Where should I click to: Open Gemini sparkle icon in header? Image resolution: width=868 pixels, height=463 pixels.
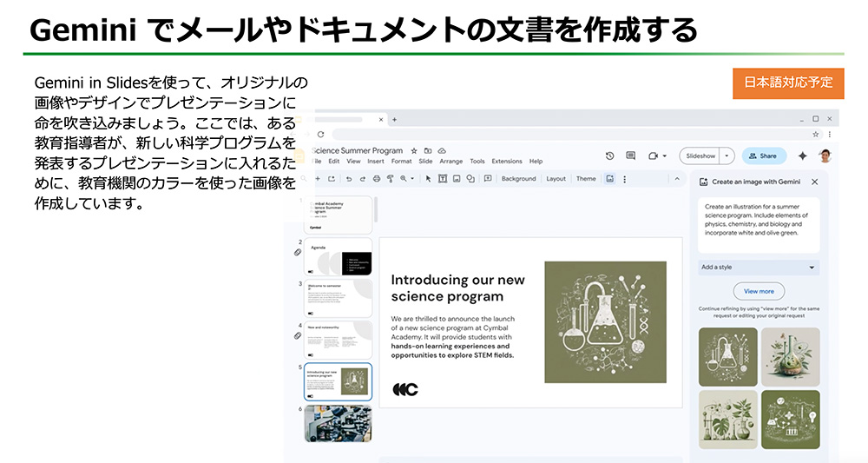tap(802, 156)
